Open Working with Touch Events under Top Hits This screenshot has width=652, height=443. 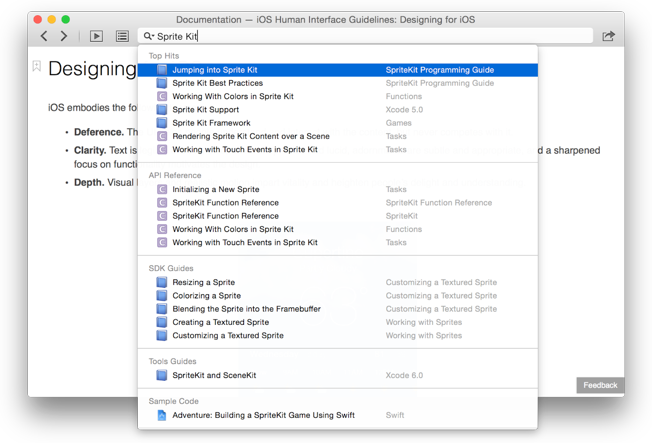click(x=338, y=150)
